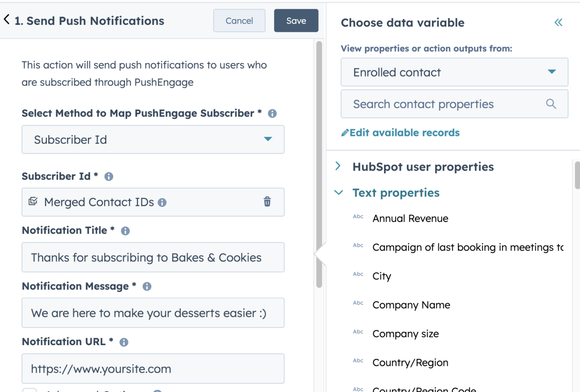The image size is (580, 392).
Task: Click the Notification URL input field
Action: coord(153,369)
